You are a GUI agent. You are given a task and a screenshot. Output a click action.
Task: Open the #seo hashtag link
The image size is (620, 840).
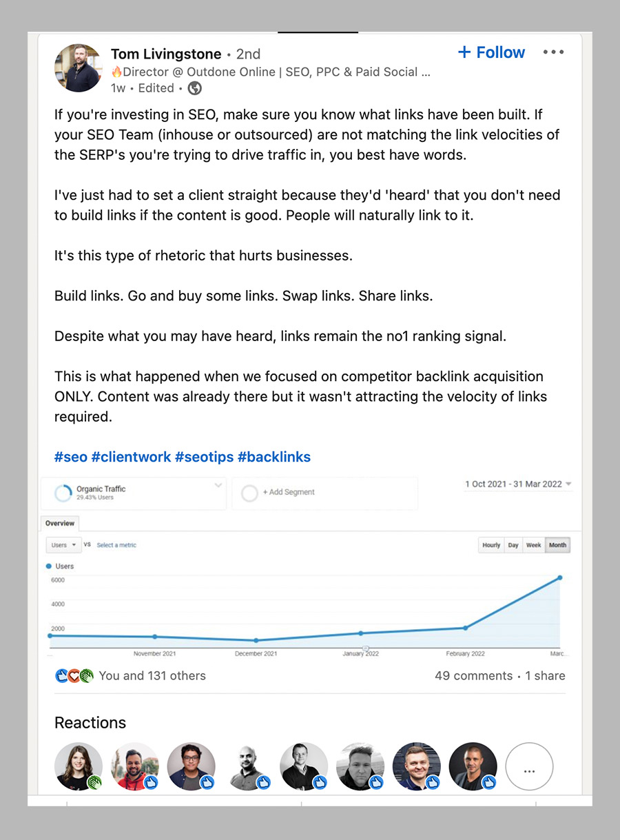(x=71, y=457)
